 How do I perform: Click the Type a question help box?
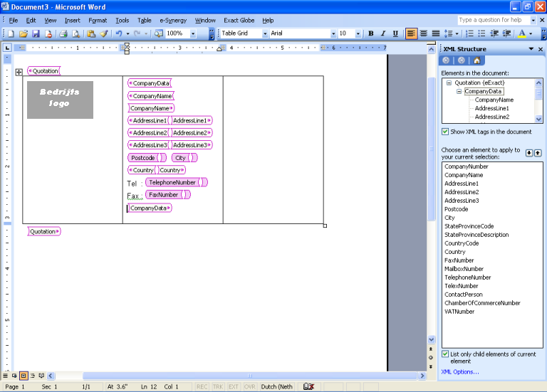click(490, 20)
